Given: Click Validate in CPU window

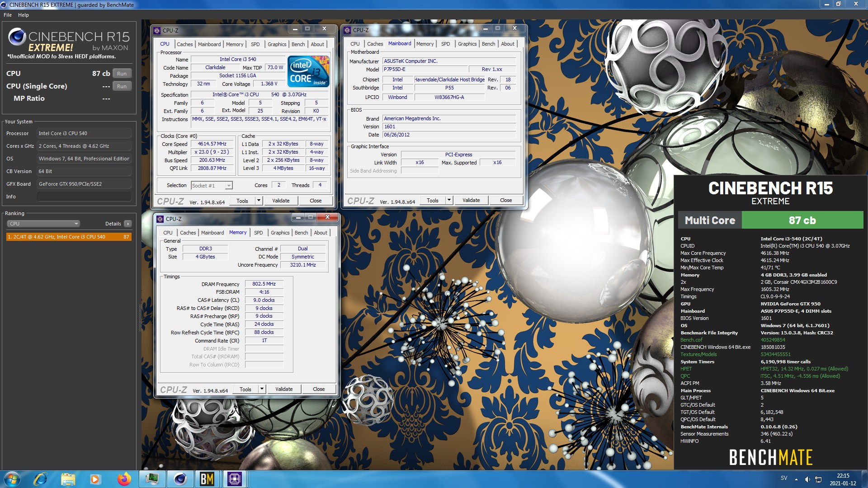Looking at the screenshot, I should 281,201.
